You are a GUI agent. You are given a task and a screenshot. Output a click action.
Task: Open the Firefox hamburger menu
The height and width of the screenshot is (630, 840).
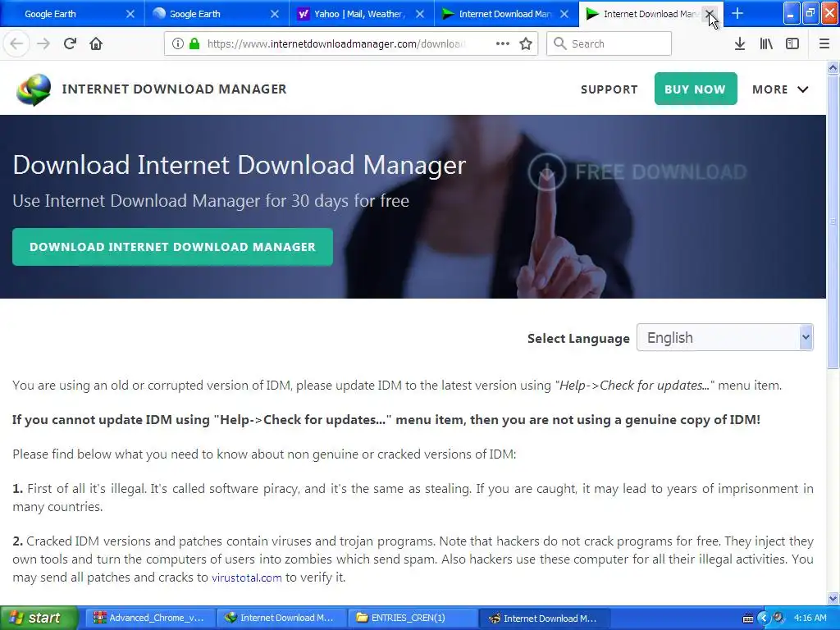pyautogui.click(x=824, y=43)
